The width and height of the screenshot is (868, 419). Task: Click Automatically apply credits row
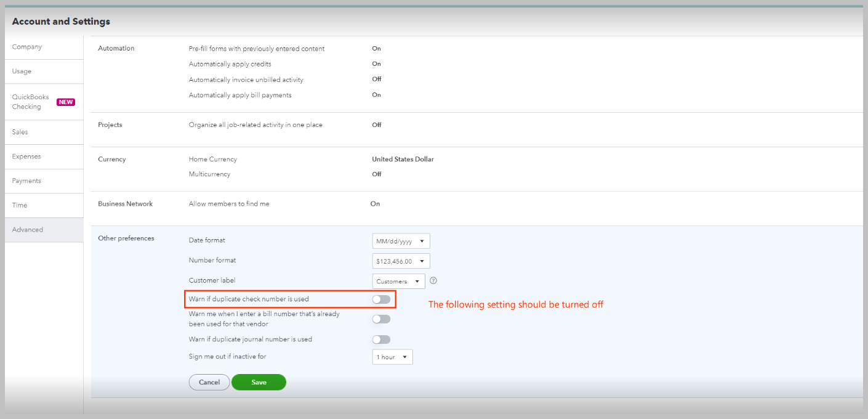(x=230, y=64)
